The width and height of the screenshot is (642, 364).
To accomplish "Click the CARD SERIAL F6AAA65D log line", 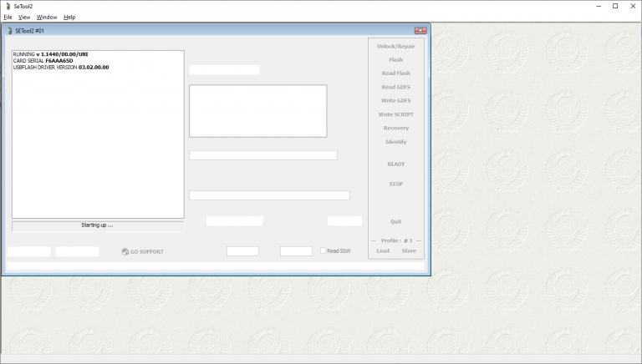I will coord(43,61).
